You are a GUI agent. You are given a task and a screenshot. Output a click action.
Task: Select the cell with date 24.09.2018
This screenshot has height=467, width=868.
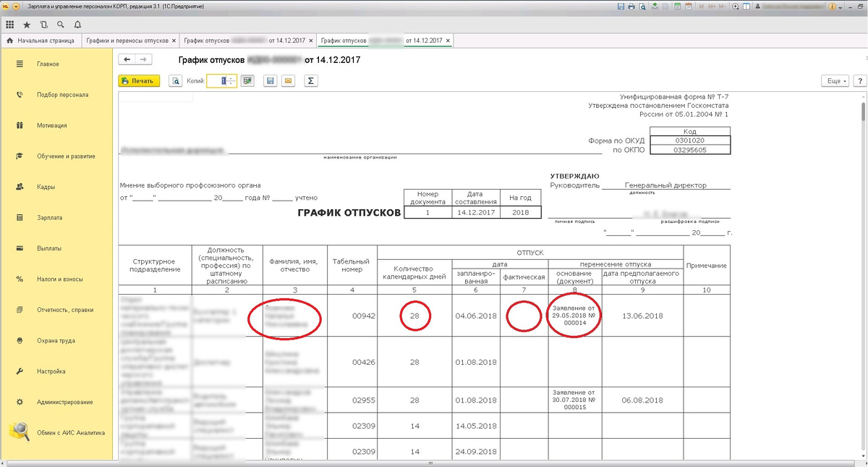[x=476, y=452]
